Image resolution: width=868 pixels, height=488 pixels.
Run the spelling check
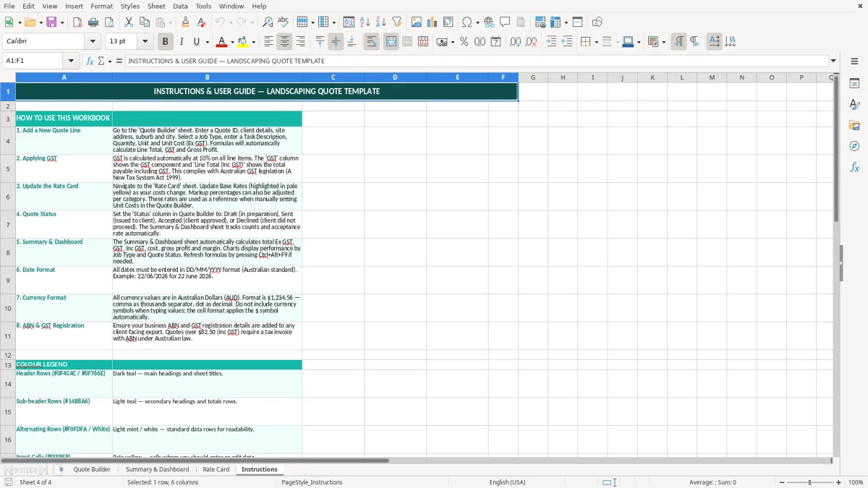[x=283, y=22]
